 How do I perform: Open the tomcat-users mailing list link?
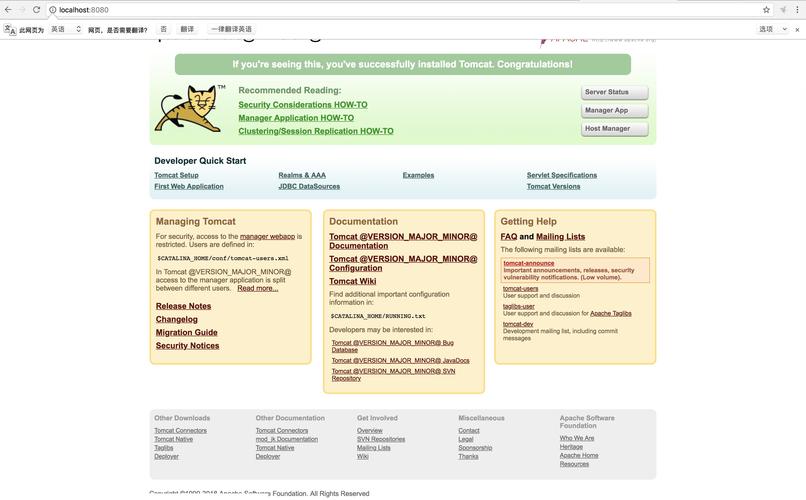click(520, 289)
